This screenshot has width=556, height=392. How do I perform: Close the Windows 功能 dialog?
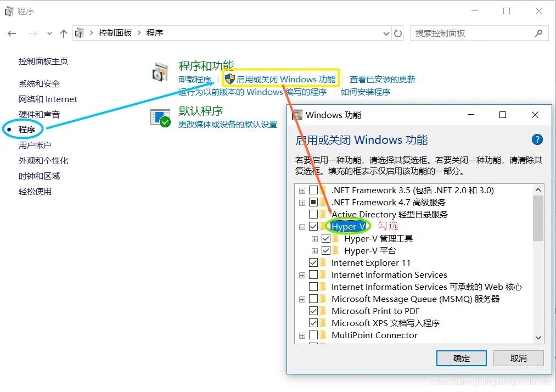[x=535, y=115]
